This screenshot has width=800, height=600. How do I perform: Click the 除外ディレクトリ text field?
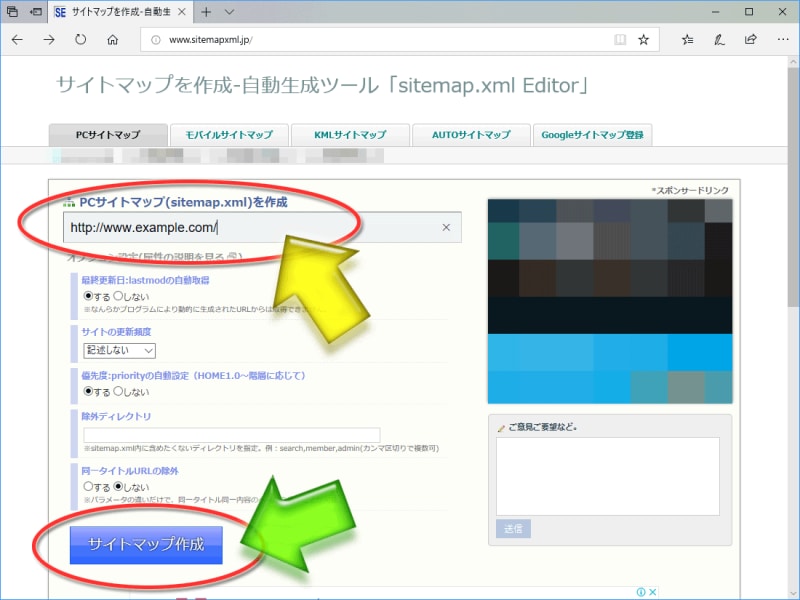pyautogui.click(x=232, y=434)
